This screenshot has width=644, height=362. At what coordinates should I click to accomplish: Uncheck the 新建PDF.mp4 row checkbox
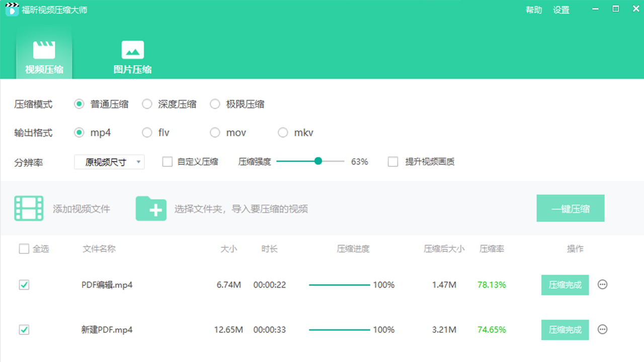[x=24, y=329]
